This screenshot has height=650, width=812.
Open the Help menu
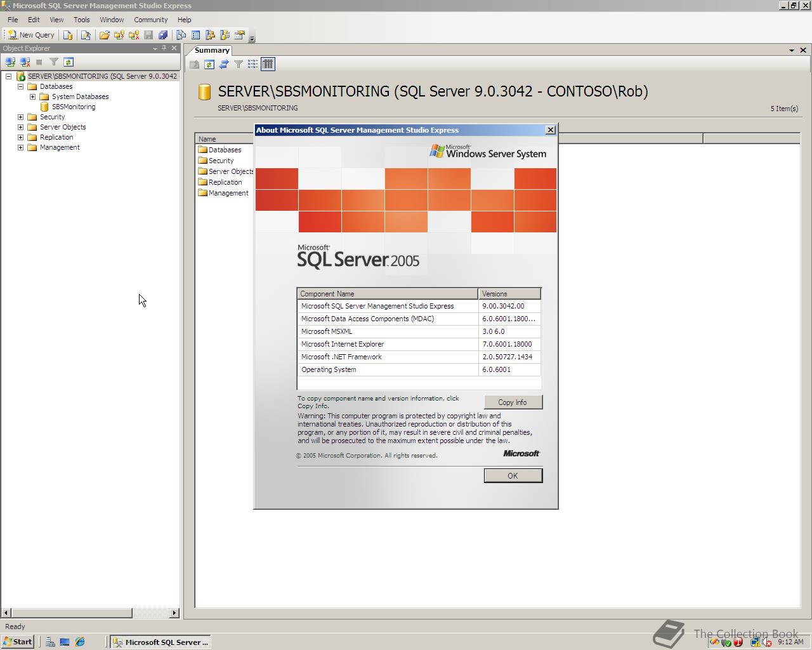[184, 20]
